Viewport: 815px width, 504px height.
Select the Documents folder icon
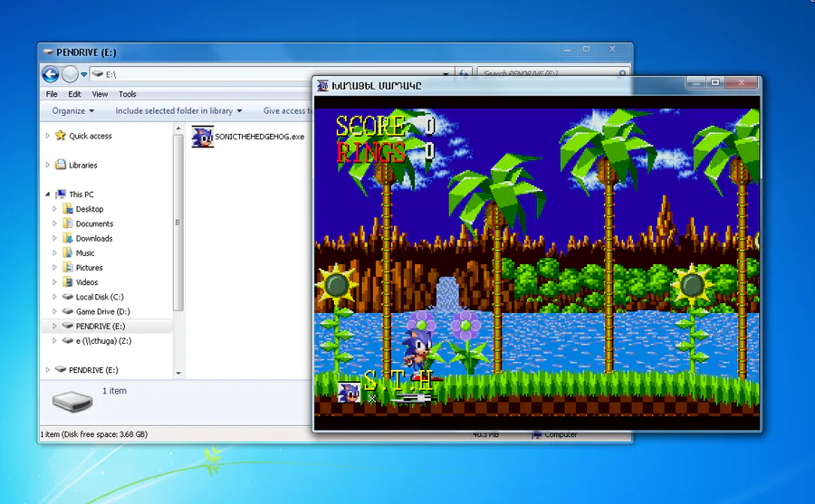point(68,223)
